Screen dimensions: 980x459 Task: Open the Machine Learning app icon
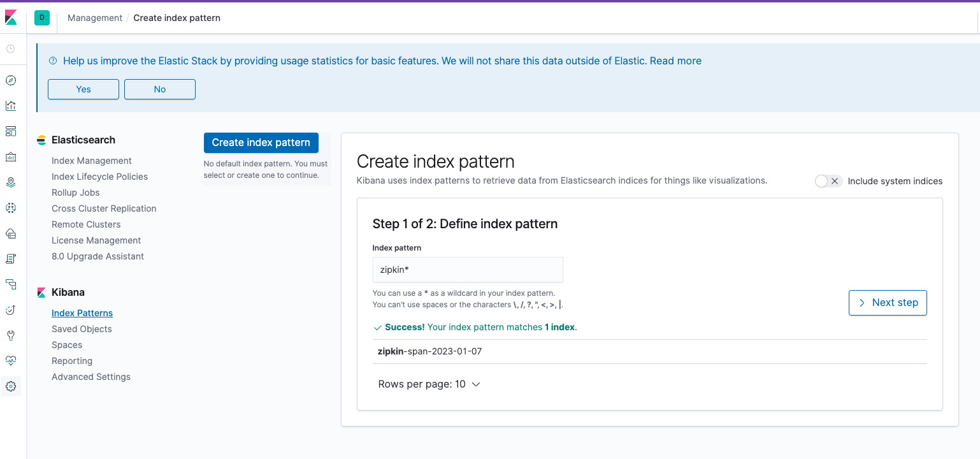point(10,207)
